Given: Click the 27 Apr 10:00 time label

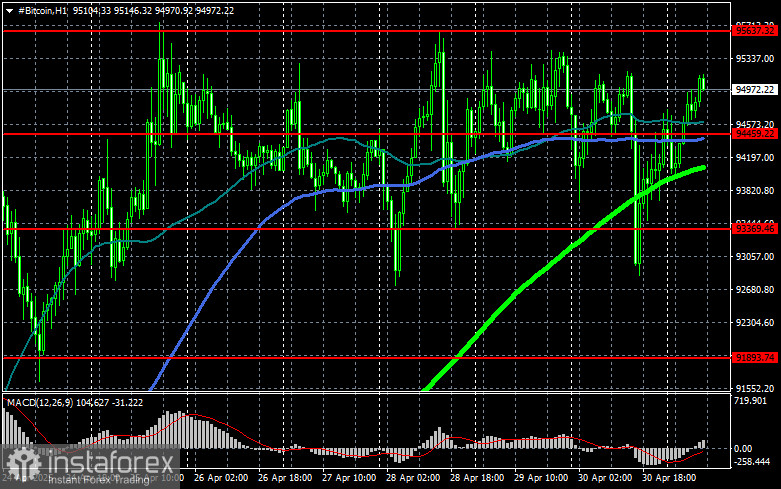Looking at the screenshot, I should click(x=349, y=478).
